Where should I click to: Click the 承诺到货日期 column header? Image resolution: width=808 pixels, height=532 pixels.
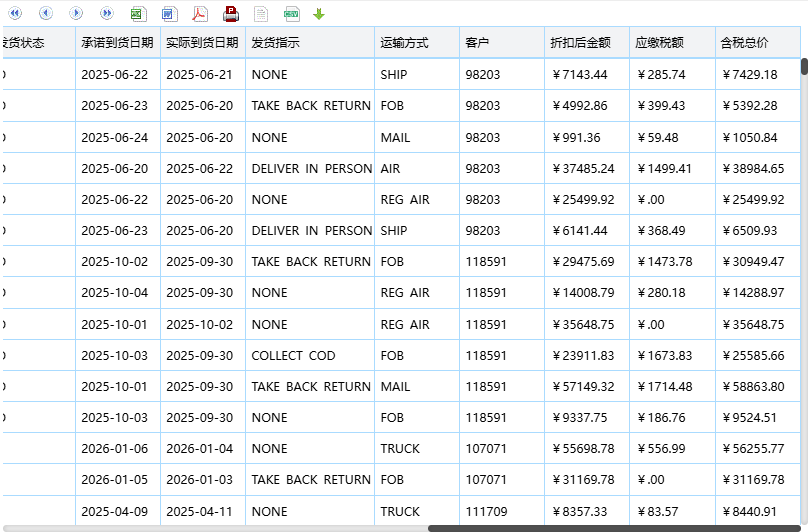click(x=118, y=43)
